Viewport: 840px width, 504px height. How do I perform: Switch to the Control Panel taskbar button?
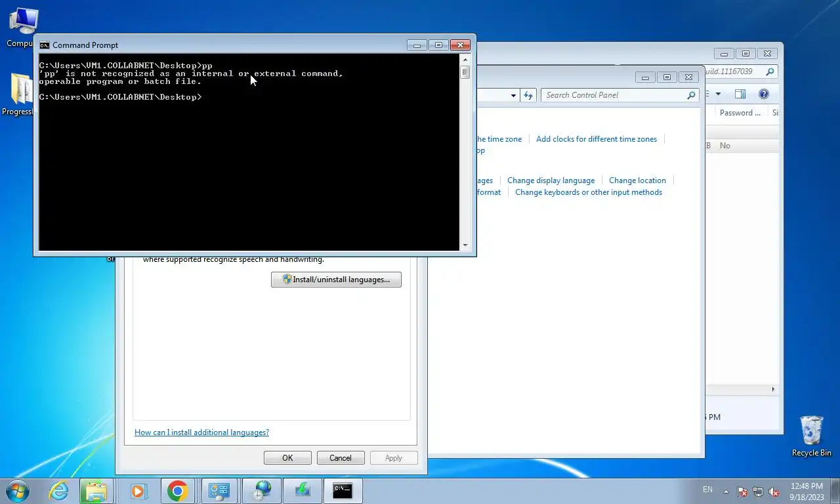click(x=219, y=491)
